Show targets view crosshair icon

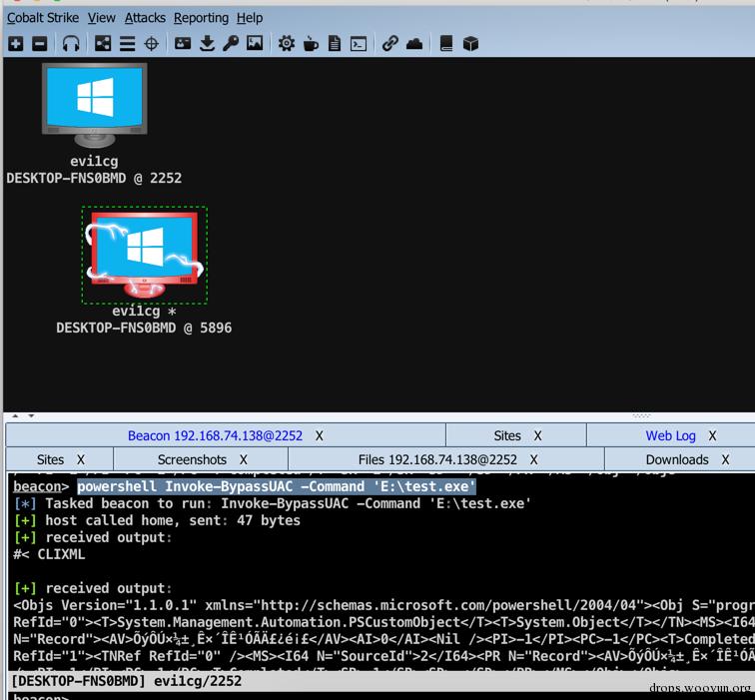tap(151, 44)
